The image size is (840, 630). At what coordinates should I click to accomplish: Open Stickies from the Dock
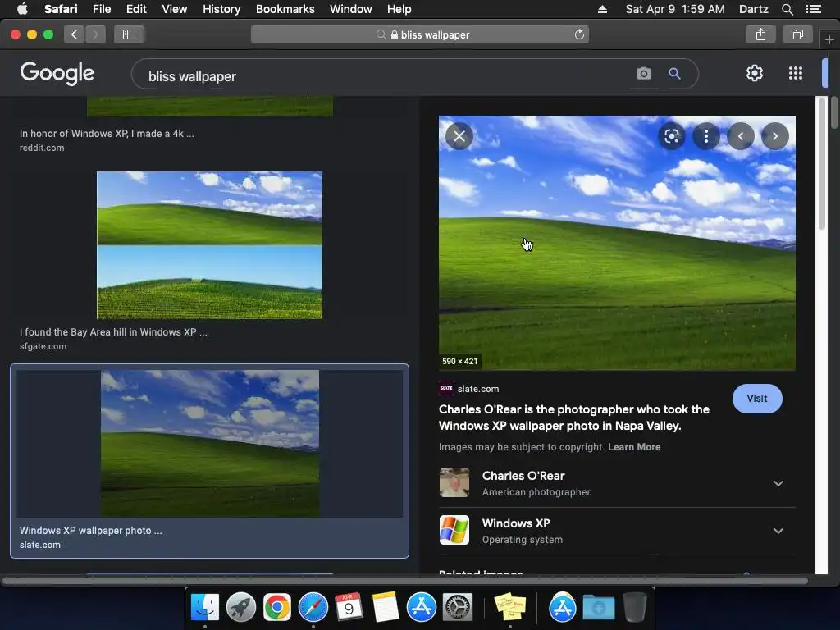510,607
